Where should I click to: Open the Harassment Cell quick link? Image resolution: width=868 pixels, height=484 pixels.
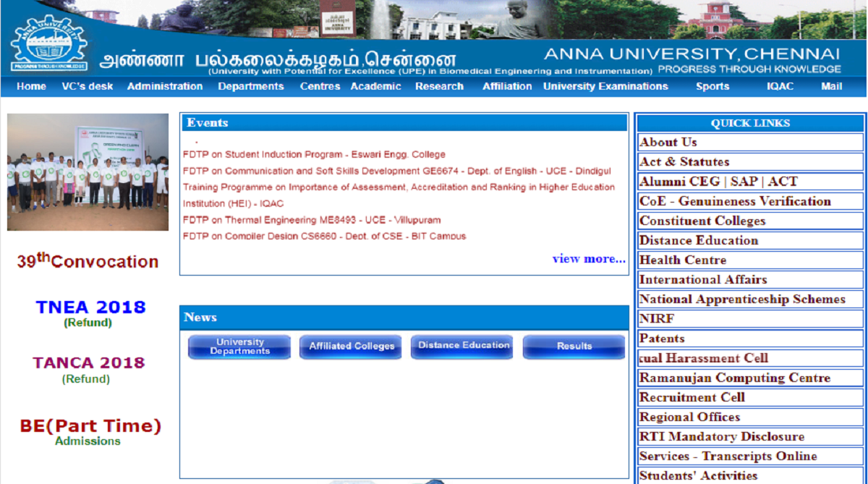pyautogui.click(x=704, y=357)
